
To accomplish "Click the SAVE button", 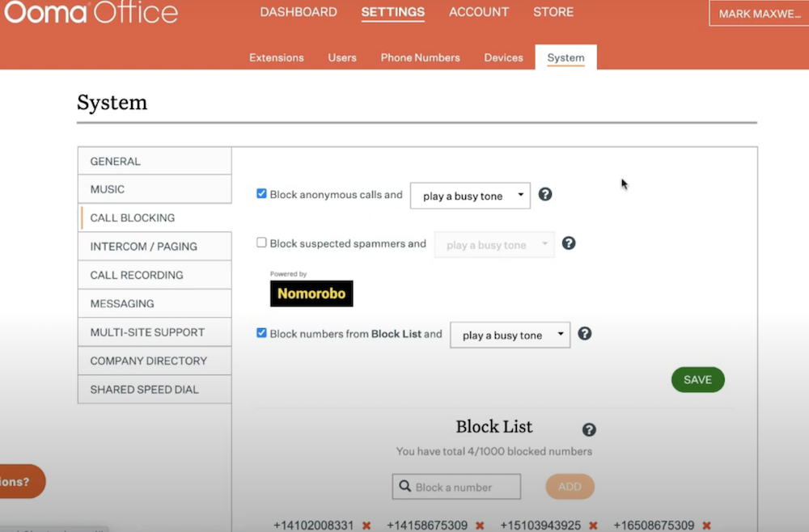I will tap(697, 379).
